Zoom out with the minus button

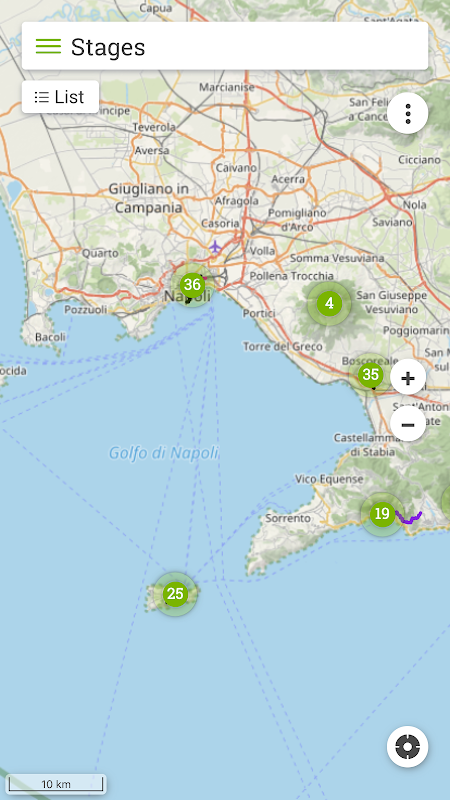[408, 424]
